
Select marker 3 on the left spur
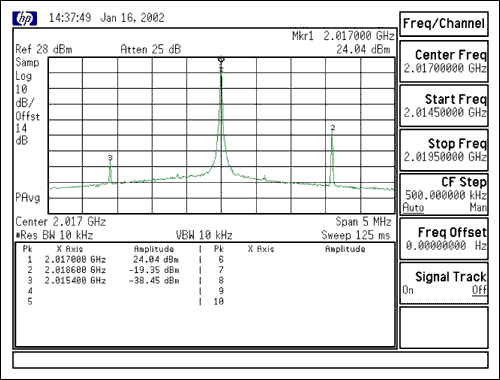110,157
